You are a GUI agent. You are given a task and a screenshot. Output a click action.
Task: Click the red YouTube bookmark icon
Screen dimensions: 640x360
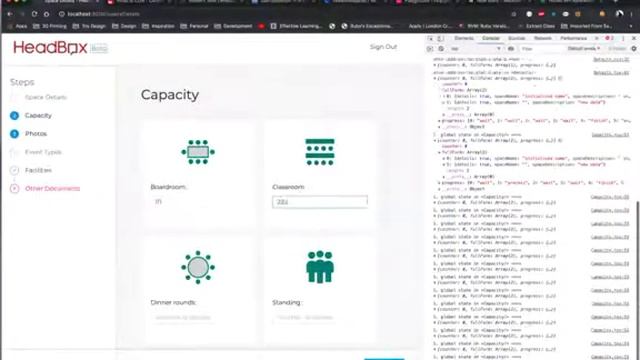pos(262,26)
